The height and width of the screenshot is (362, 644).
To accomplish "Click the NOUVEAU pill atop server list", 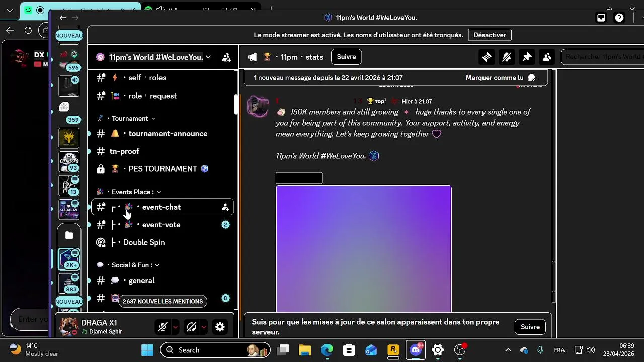I will point(69,36).
